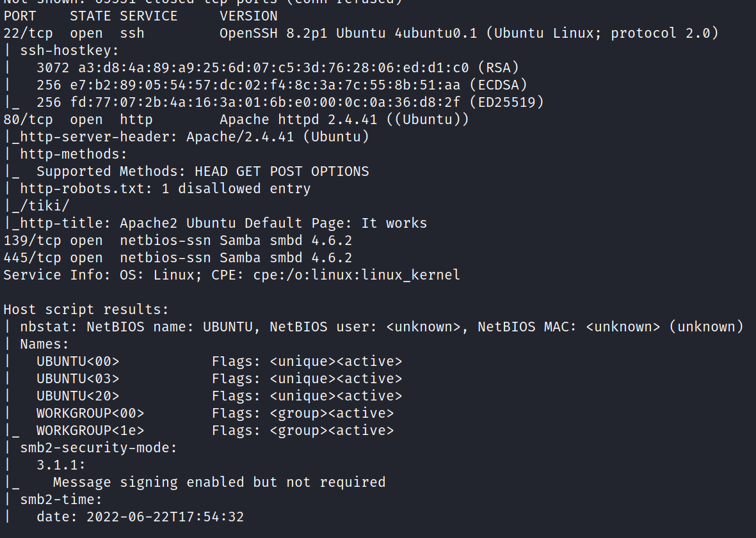
Task: Click the Host script results heading
Action: (x=86, y=310)
